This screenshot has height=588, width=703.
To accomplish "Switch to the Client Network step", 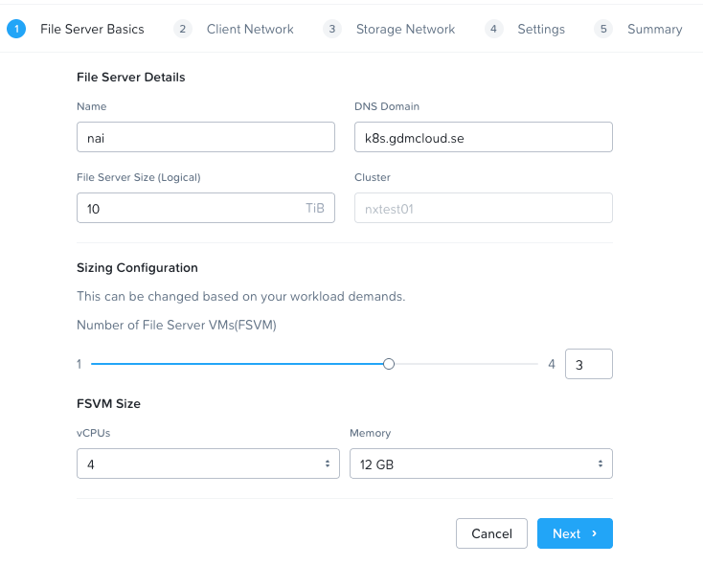I will click(x=250, y=29).
